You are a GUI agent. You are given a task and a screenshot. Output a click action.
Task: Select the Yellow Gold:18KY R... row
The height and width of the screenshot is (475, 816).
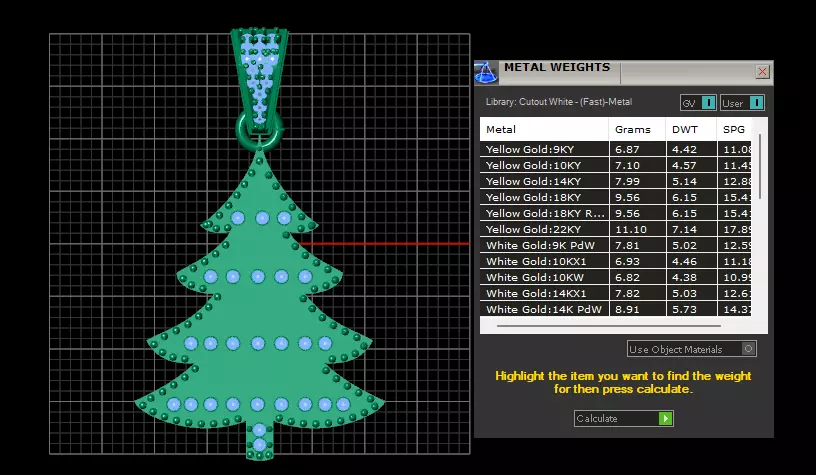coord(615,213)
